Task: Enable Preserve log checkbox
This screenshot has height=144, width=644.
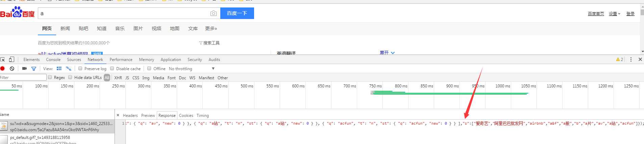Action: (x=80, y=68)
